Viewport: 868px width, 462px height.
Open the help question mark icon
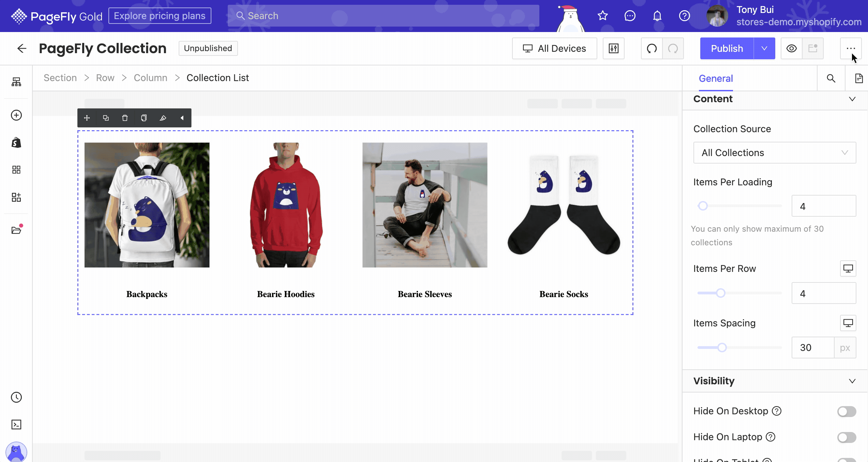click(684, 16)
